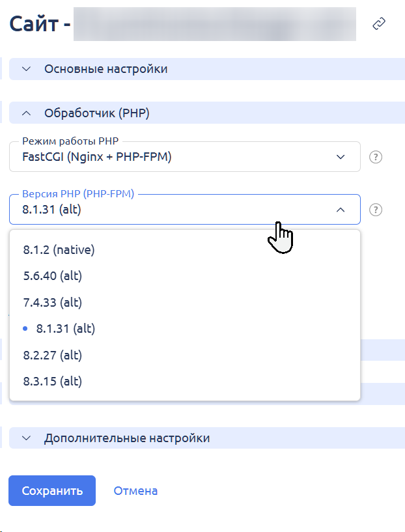Select PHP 5.6.40 (alt) option
The image size is (405, 532).
click(x=53, y=275)
